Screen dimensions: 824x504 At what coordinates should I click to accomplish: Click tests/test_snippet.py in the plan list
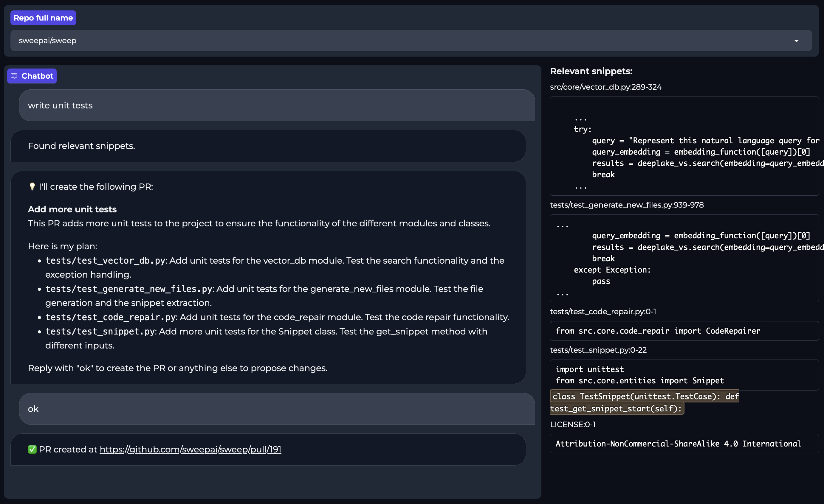(x=100, y=332)
